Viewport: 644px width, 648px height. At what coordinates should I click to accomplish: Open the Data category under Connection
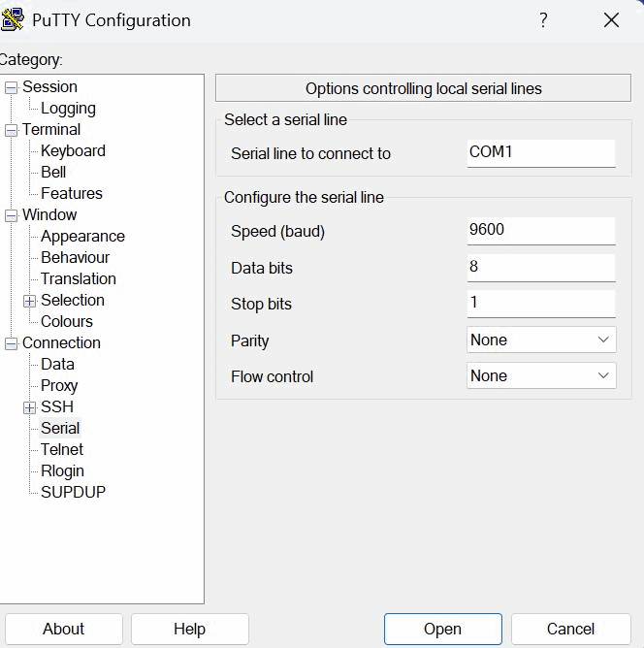(57, 365)
